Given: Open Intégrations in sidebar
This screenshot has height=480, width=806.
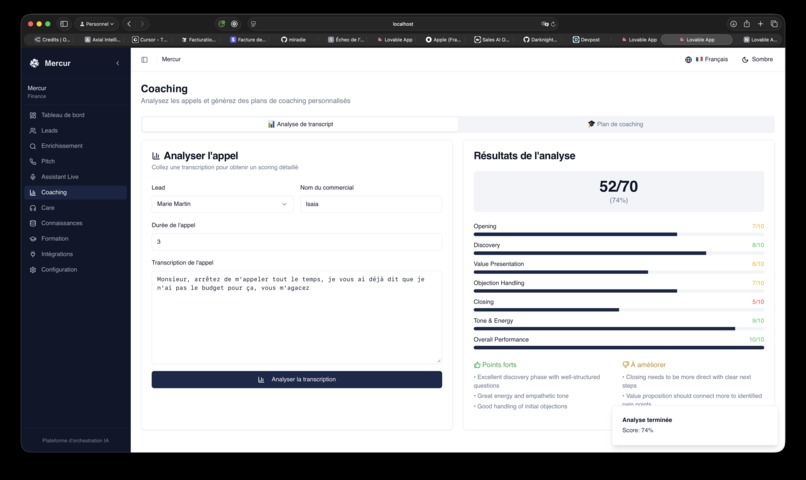Looking at the screenshot, I should coord(75,254).
